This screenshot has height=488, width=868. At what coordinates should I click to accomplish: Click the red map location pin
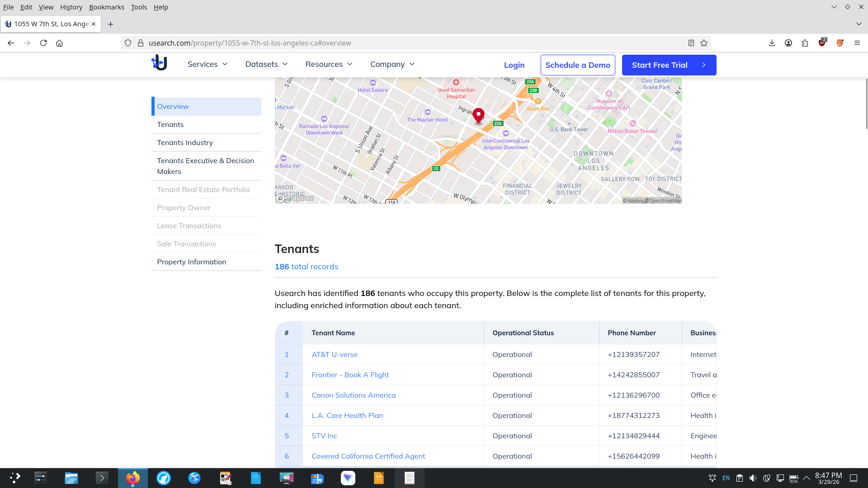pos(478,115)
